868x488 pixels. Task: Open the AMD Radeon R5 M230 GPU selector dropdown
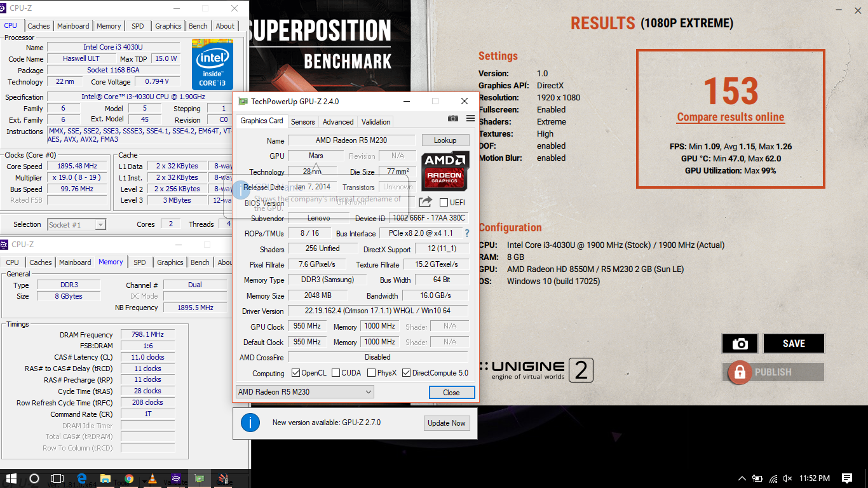click(x=304, y=392)
